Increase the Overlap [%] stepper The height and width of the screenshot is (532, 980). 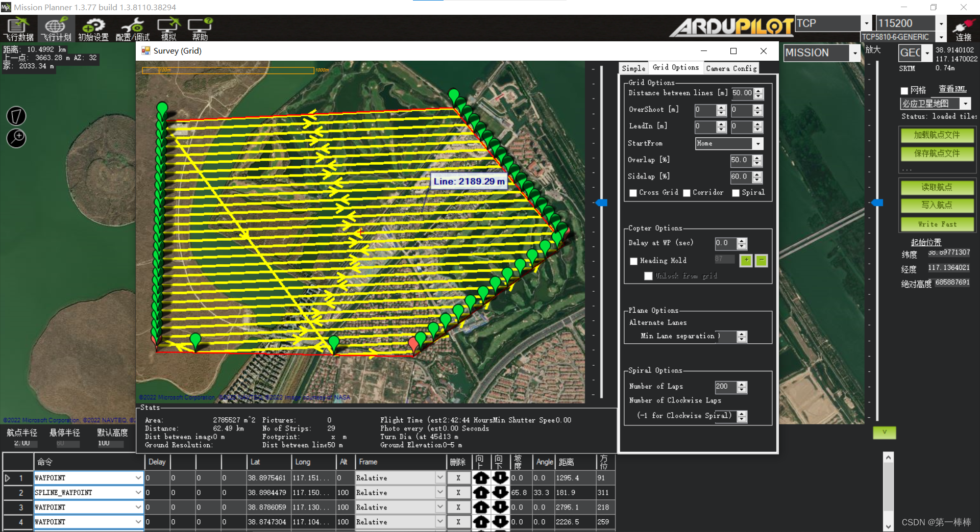(757, 158)
